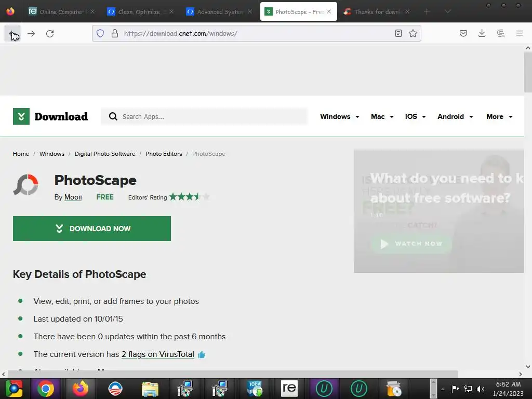
Task: Open Google Chrome from the taskbar
Action: (46, 389)
